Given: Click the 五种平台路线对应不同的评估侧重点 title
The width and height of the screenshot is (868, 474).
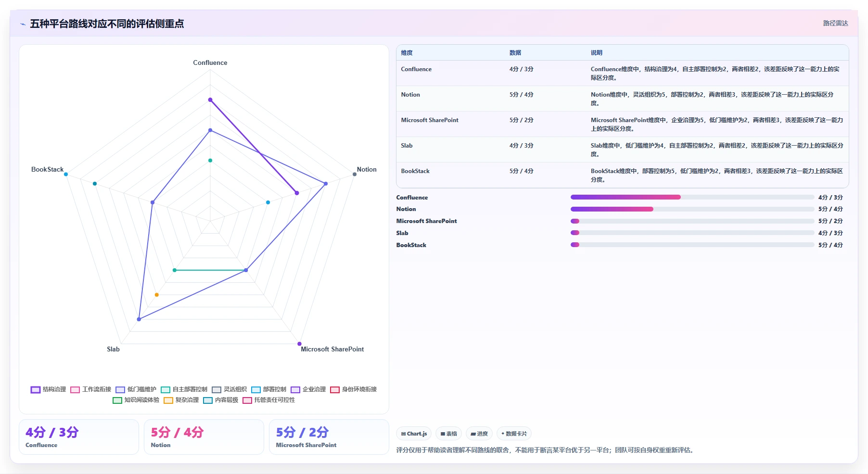Looking at the screenshot, I should tap(107, 24).
